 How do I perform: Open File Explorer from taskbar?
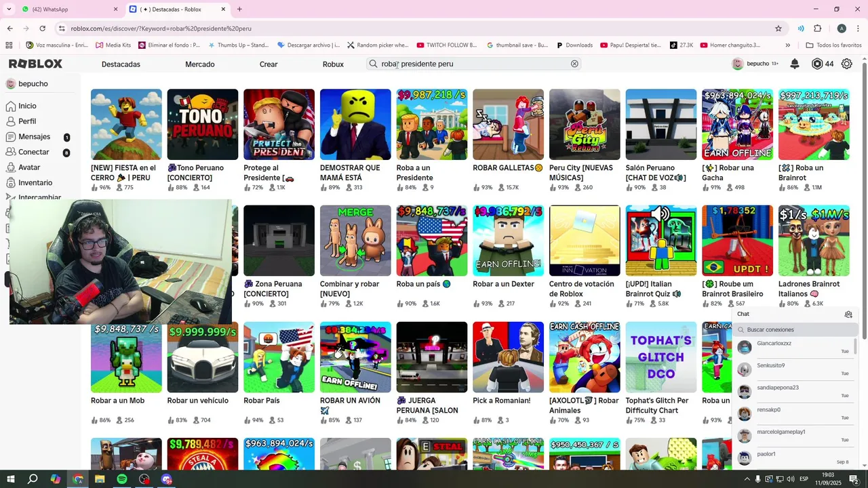pos(100,479)
